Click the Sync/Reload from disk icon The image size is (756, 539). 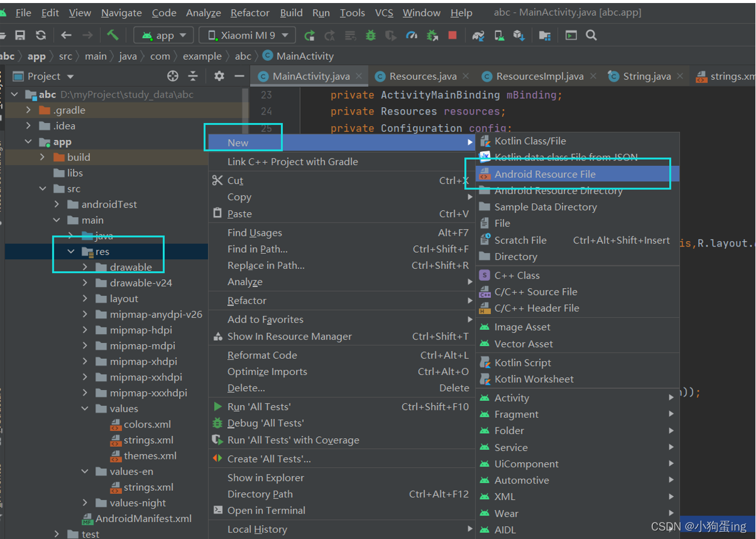coord(40,36)
